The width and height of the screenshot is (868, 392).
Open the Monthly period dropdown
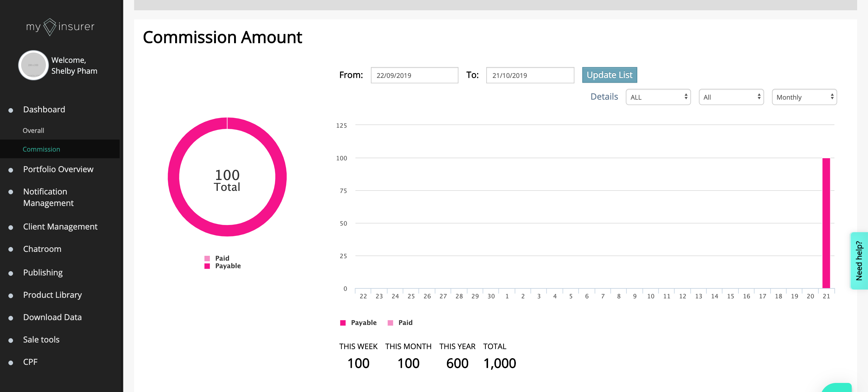(804, 97)
